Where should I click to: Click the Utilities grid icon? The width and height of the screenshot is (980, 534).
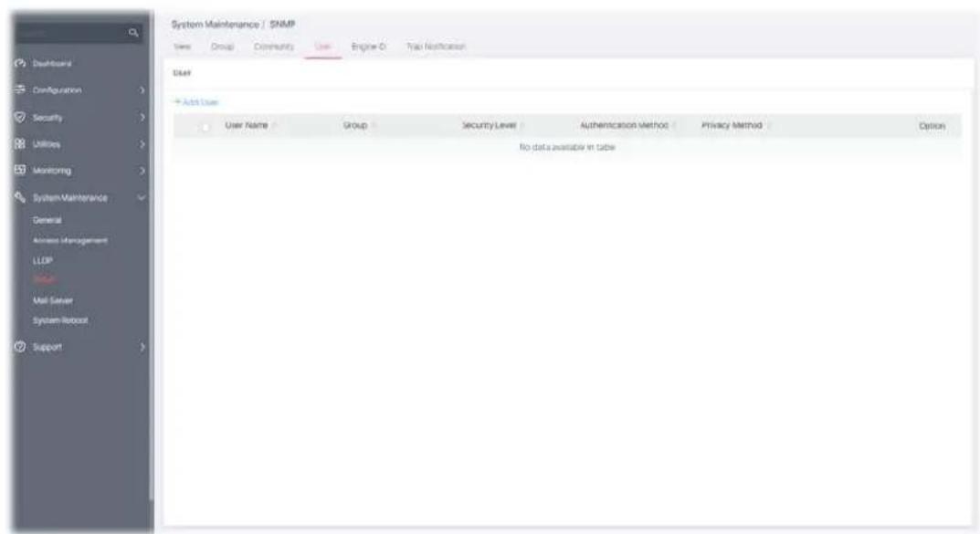click(x=20, y=143)
